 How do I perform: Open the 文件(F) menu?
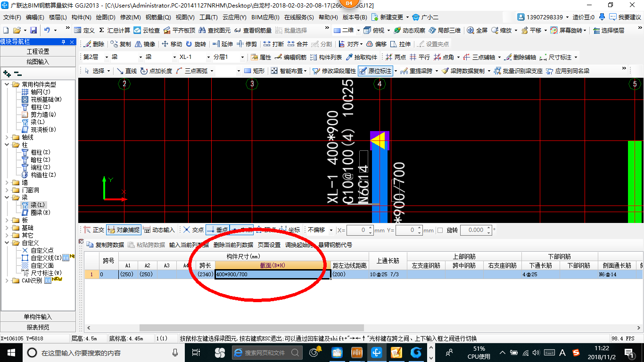pos(12,17)
